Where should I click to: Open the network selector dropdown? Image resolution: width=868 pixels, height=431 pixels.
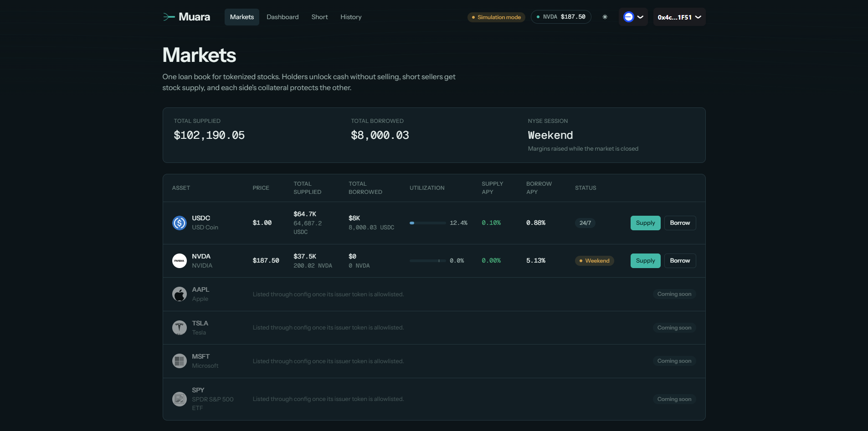coord(633,17)
